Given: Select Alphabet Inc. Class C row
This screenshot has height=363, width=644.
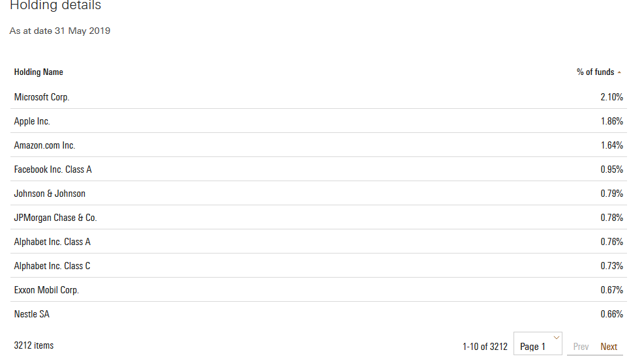Looking at the screenshot, I should (318, 266).
